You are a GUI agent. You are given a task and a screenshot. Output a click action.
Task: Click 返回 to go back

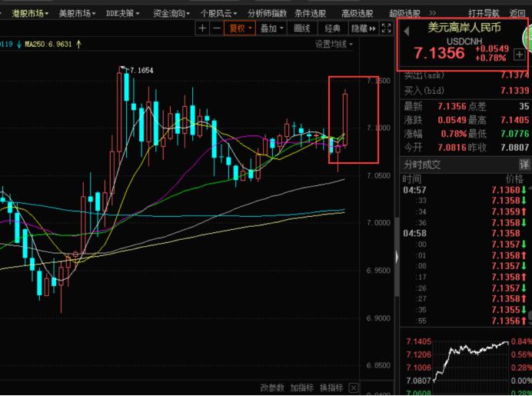click(x=517, y=13)
